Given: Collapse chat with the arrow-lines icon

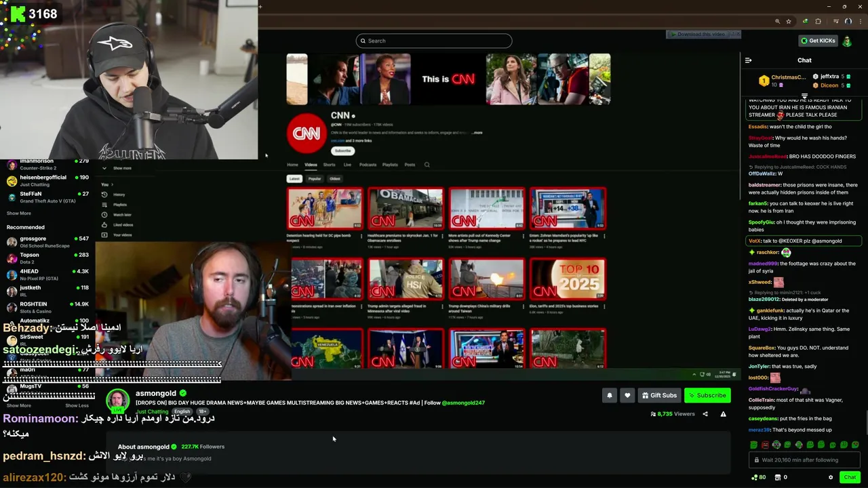Looking at the screenshot, I should [x=749, y=60].
